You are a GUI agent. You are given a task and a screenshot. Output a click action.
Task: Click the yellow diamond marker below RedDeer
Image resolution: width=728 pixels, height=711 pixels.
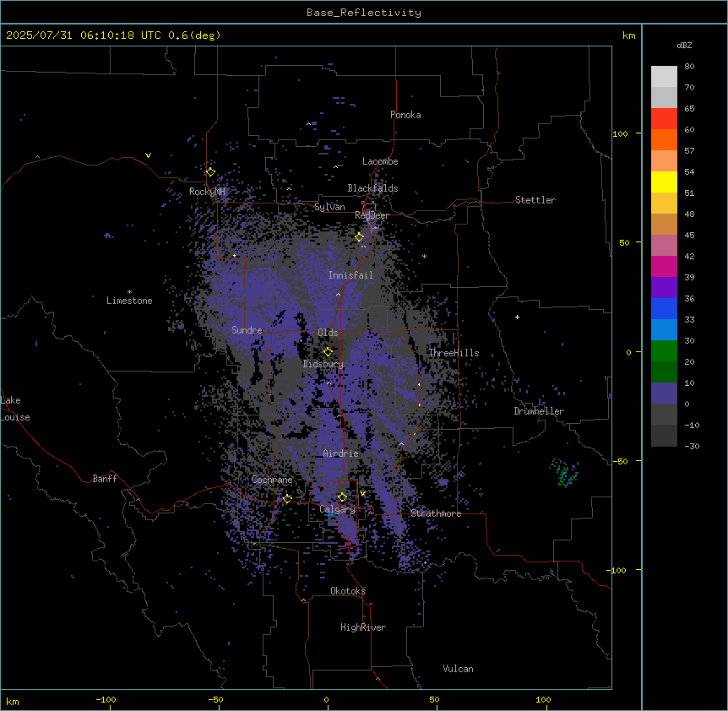(x=359, y=236)
